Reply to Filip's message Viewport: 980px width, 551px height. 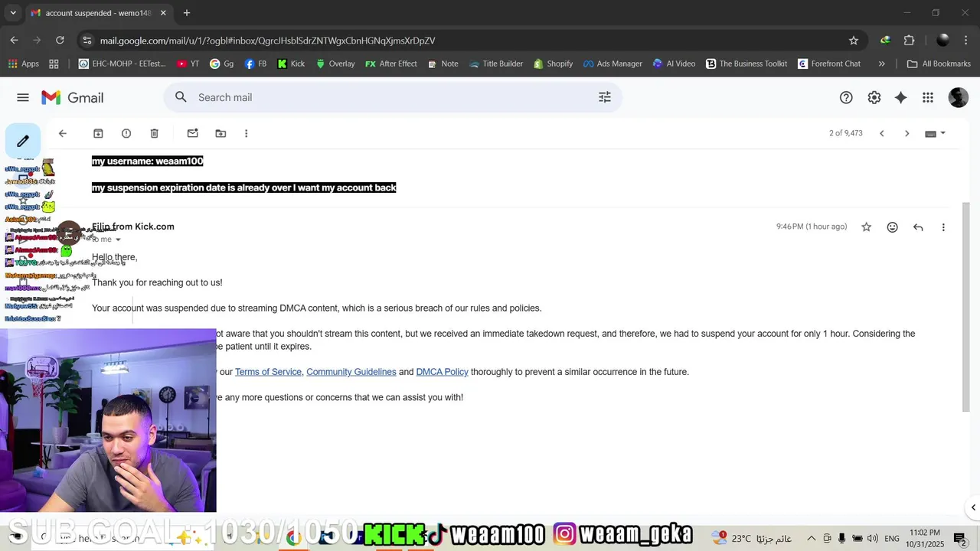(x=918, y=227)
